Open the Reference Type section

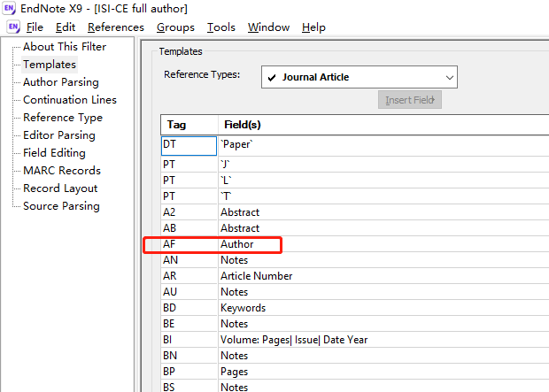(x=63, y=118)
